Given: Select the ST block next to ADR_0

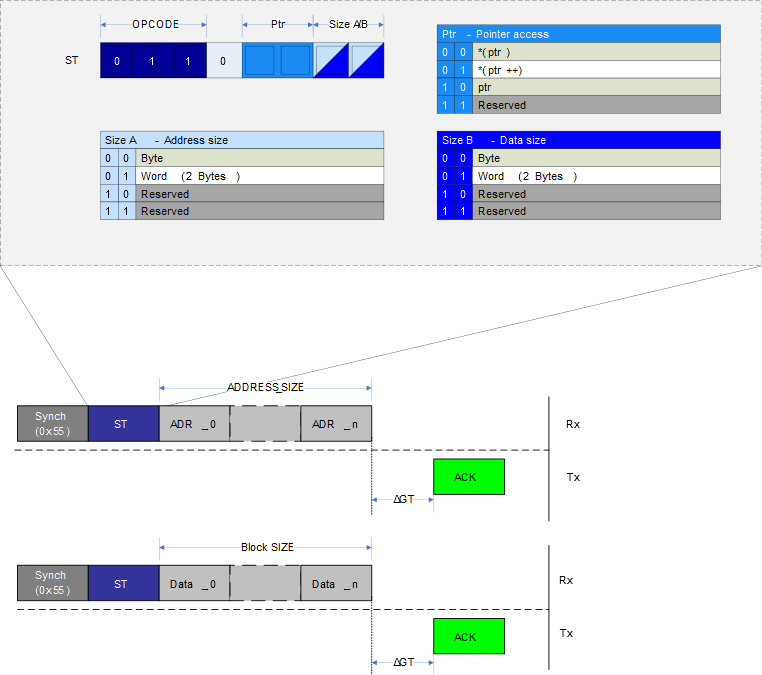Looking at the screenshot, I should tap(123, 424).
